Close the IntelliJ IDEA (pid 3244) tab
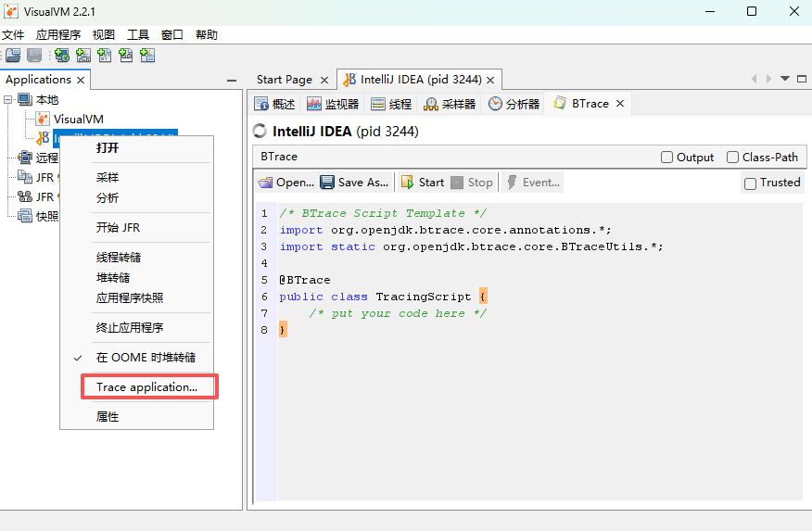 [x=490, y=81]
